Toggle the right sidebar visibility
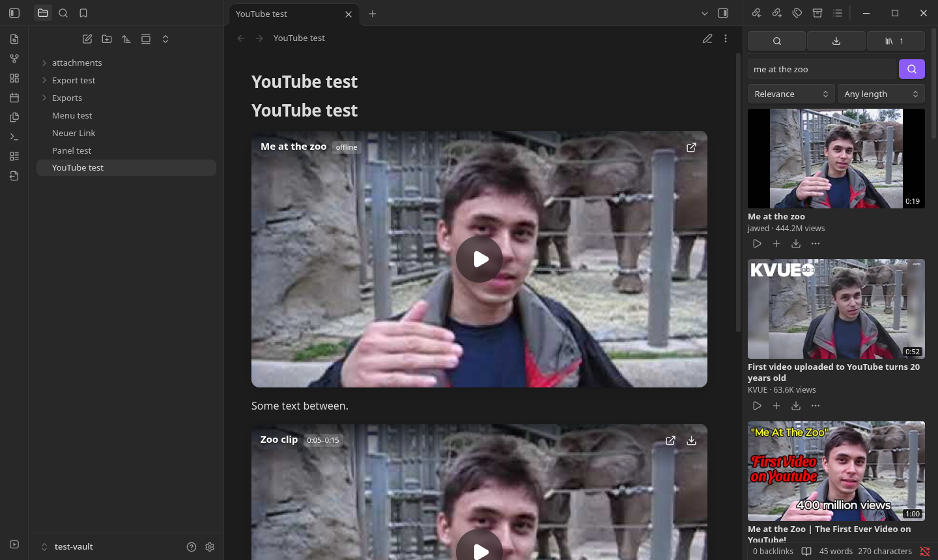The width and height of the screenshot is (938, 560). [723, 13]
